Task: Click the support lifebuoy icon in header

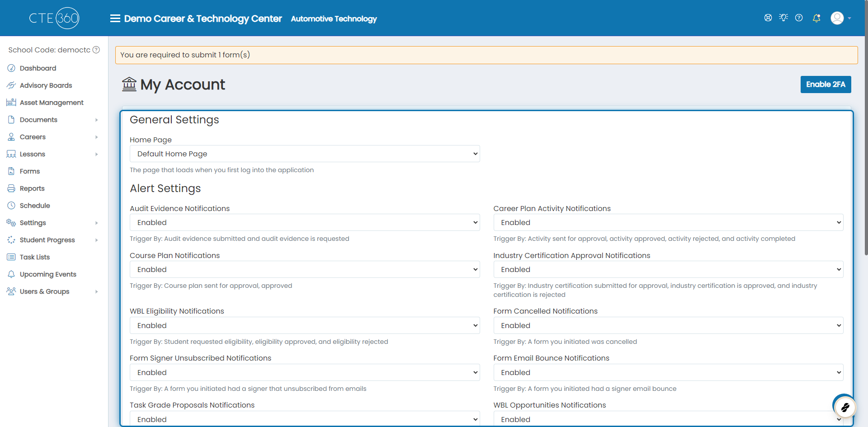Action: [768, 18]
